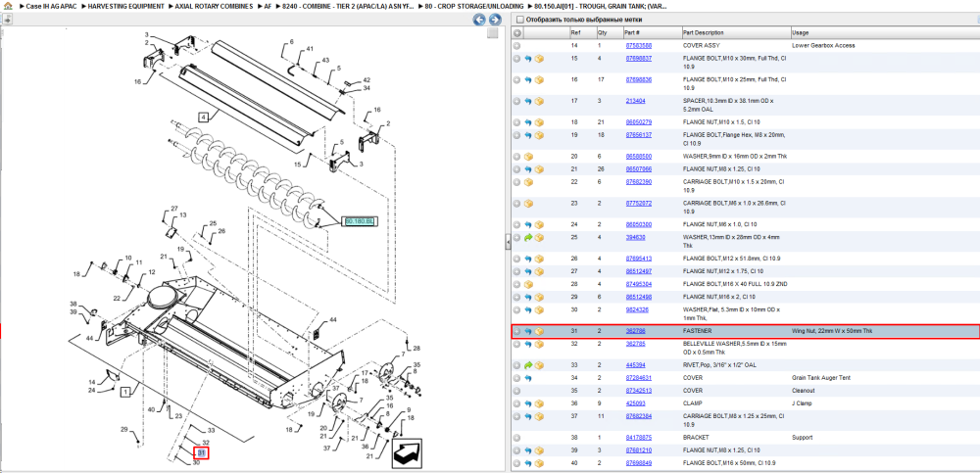Click callout number 44 near grain tank
980x473 pixels.
coord(333,319)
